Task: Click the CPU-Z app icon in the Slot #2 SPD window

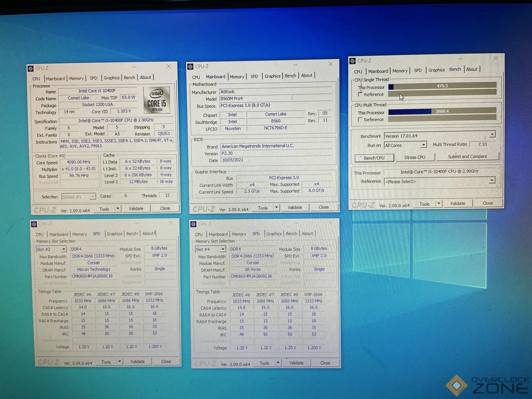Action: click(x=34, y=224)
